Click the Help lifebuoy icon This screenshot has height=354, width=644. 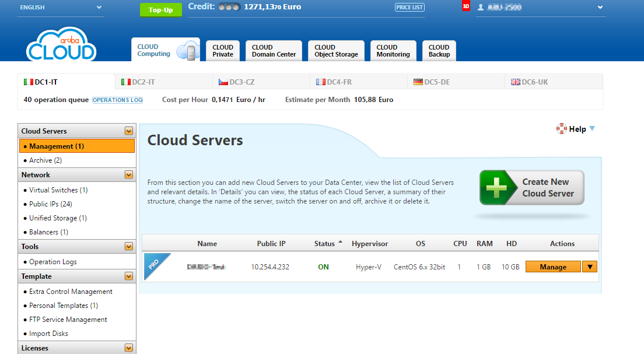pos(561,129)
